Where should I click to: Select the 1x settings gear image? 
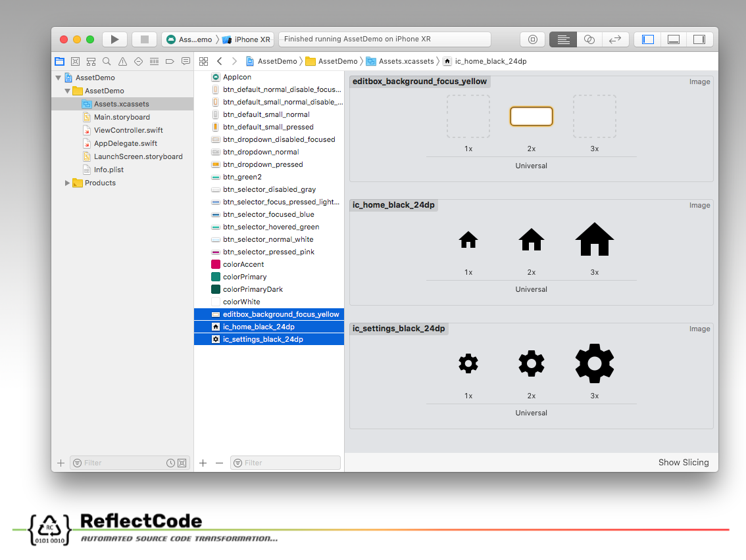pos(468,363)
